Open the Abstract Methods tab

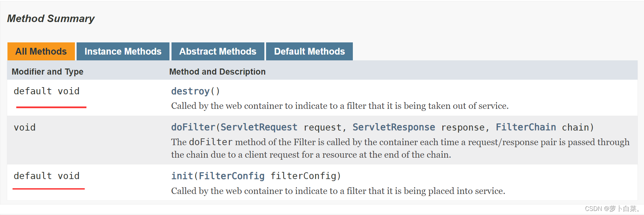click(218, 52)
